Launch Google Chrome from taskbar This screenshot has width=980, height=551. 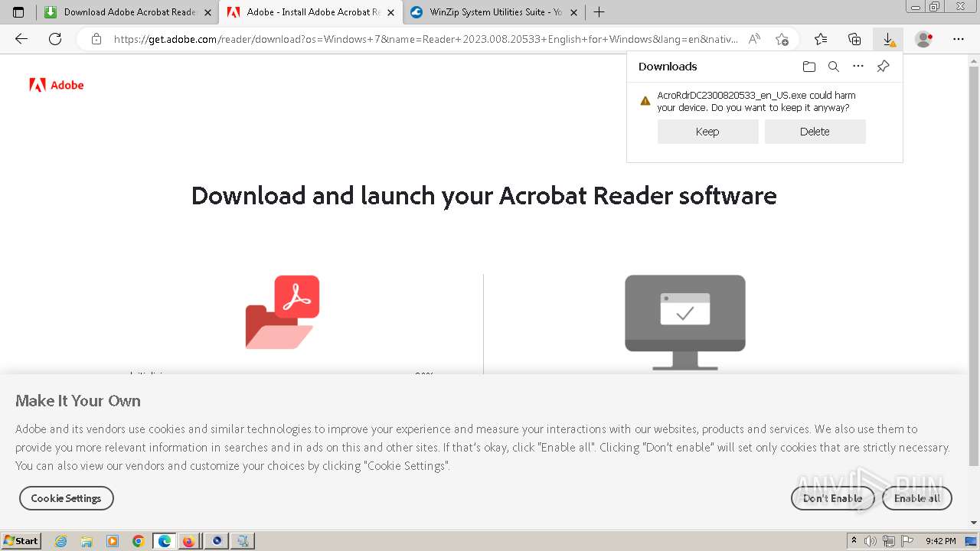click(138, 541)
